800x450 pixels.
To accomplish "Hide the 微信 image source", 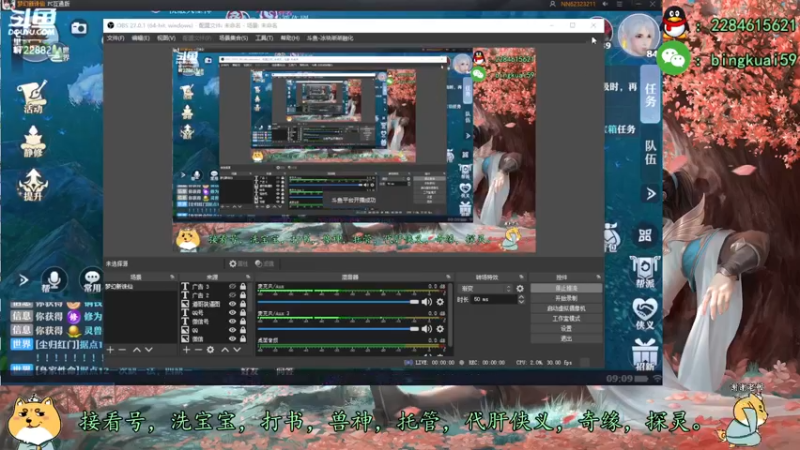I will pos(233,338).
